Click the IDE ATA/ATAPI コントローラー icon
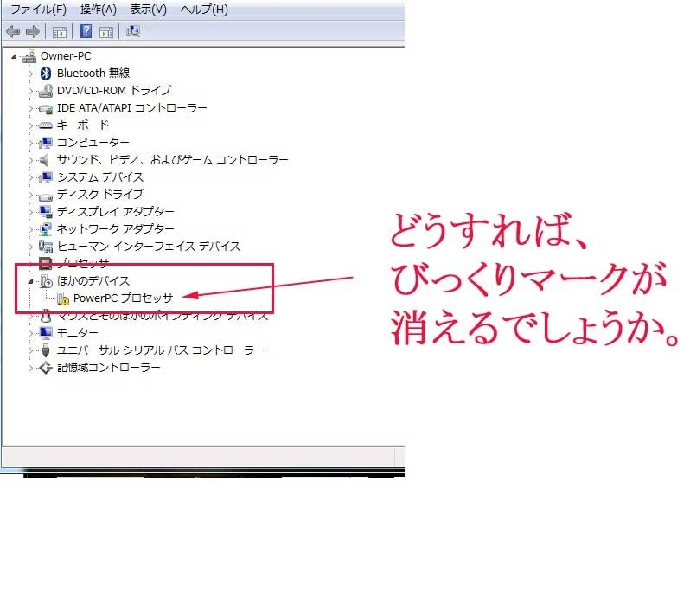 [x=45, y=108]
